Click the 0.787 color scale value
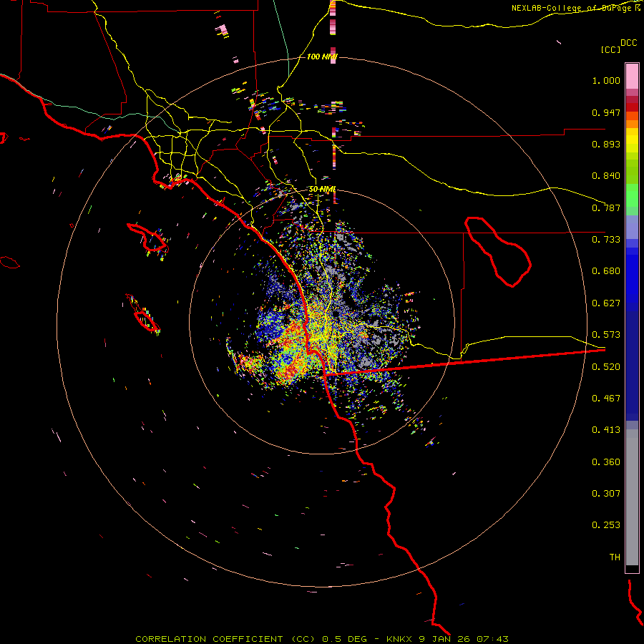 click(x=606, y=208)
